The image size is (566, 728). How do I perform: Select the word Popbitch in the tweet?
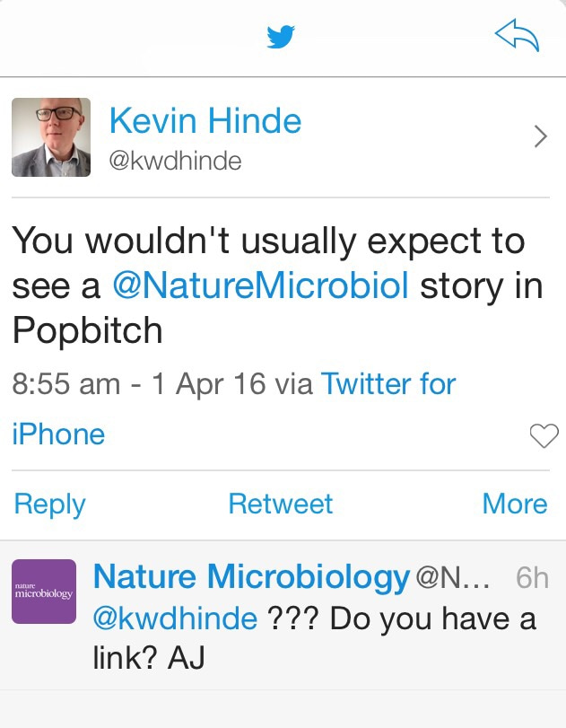click(x=88, y=331)
